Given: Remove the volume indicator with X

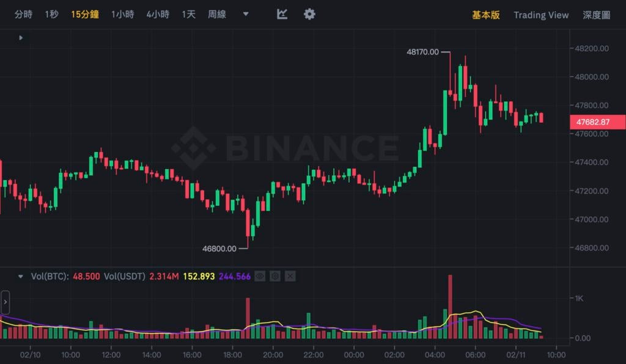Looking at the screenshot, I should tap(290, 277).
